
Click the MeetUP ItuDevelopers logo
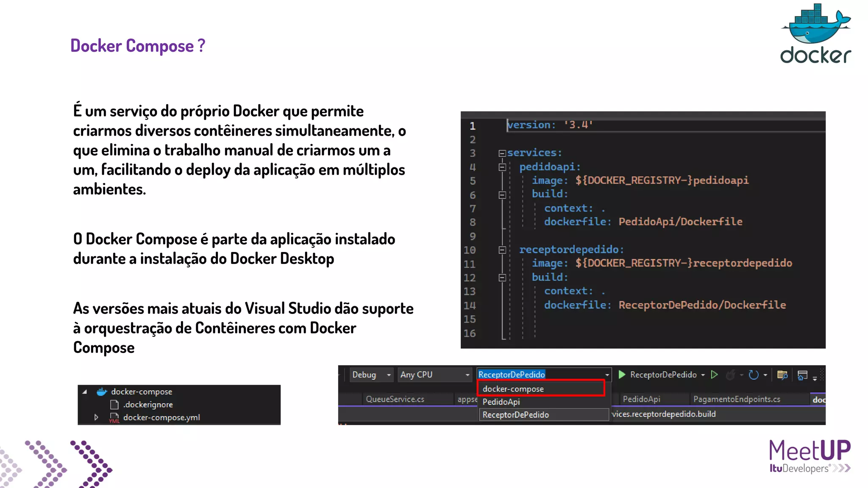[810, 456]
